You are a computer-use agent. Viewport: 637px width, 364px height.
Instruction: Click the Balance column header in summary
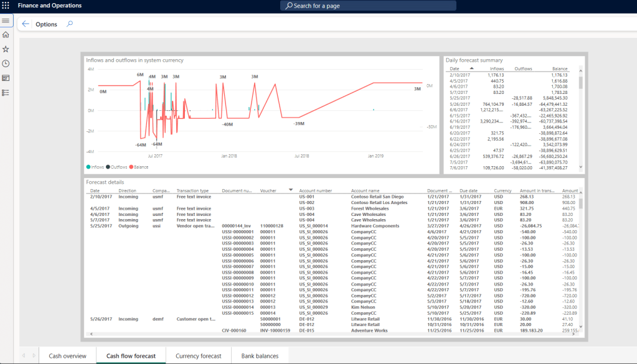(559, 69)
